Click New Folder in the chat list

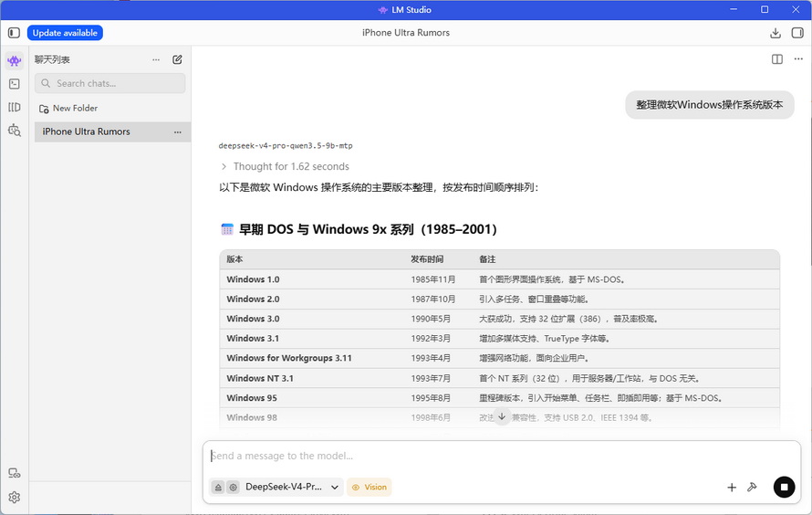point(68,109)
